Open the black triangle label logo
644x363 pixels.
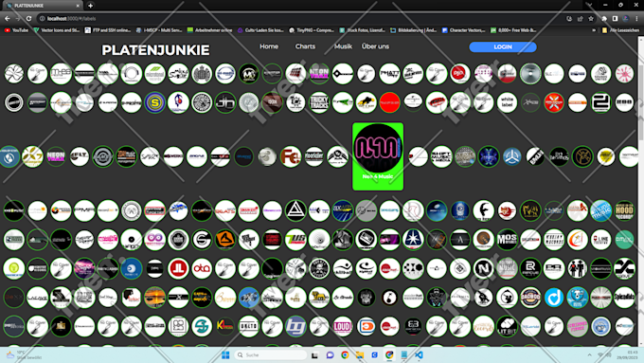295,210
